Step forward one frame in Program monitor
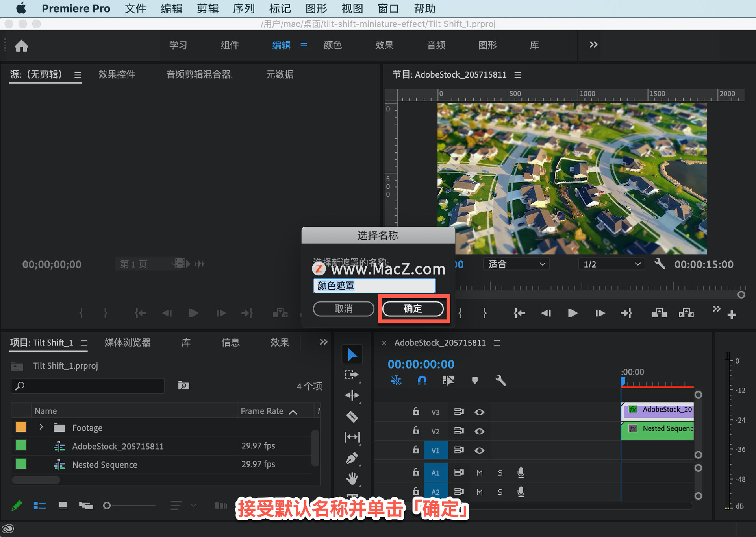756x537 pixels. point(600,313)
